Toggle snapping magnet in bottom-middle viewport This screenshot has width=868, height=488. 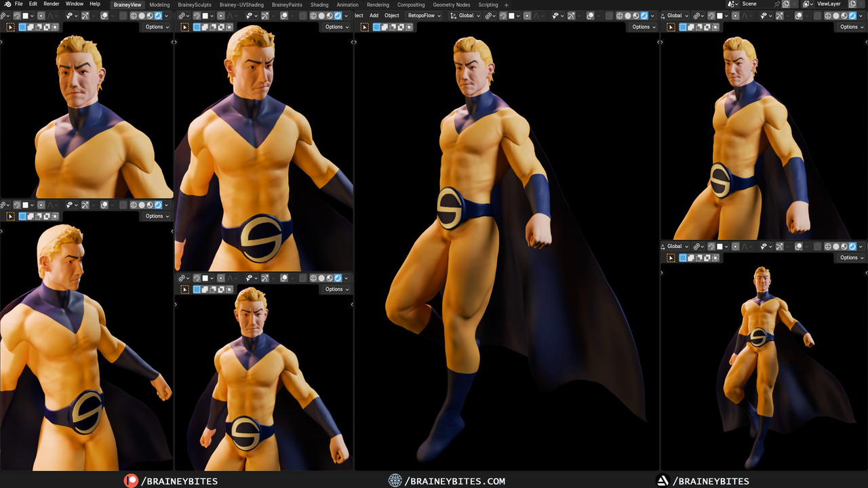pyautogui.click(x=197, y=278)
